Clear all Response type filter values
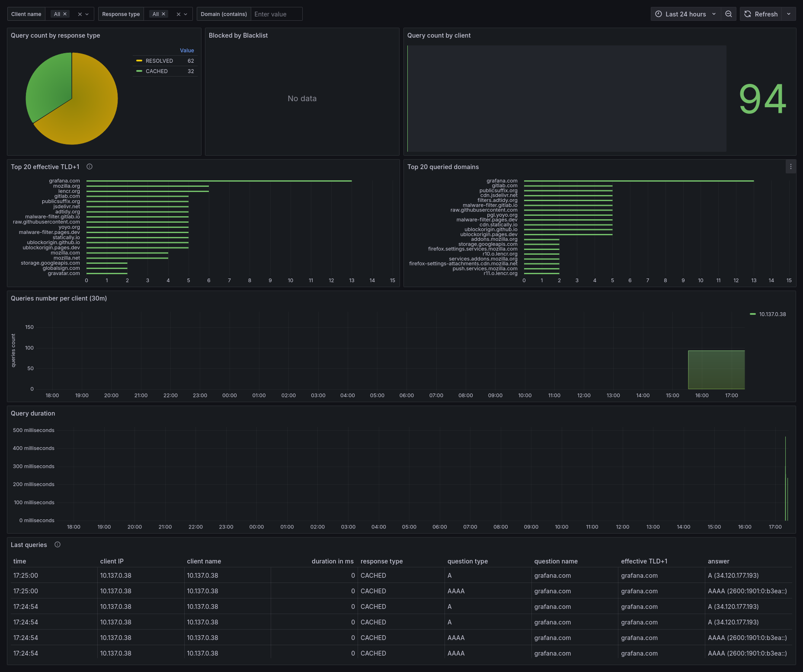 tap(178, 14)
